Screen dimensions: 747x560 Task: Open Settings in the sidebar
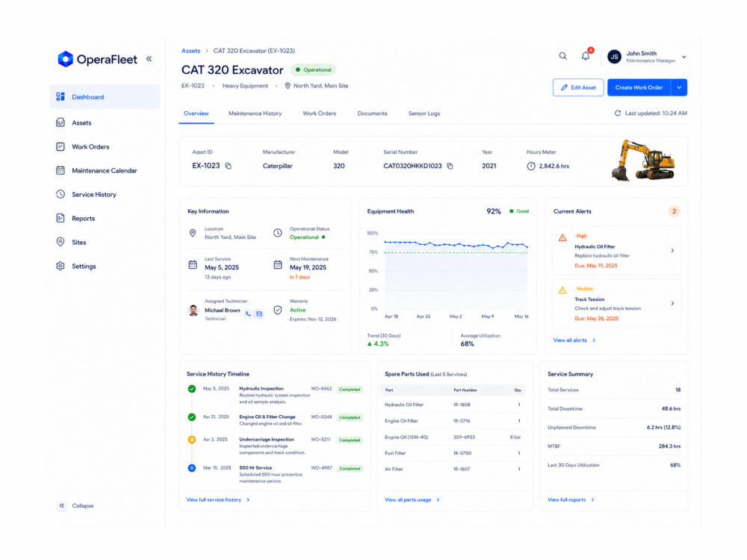pyautogui.click(x=105, y=267)
